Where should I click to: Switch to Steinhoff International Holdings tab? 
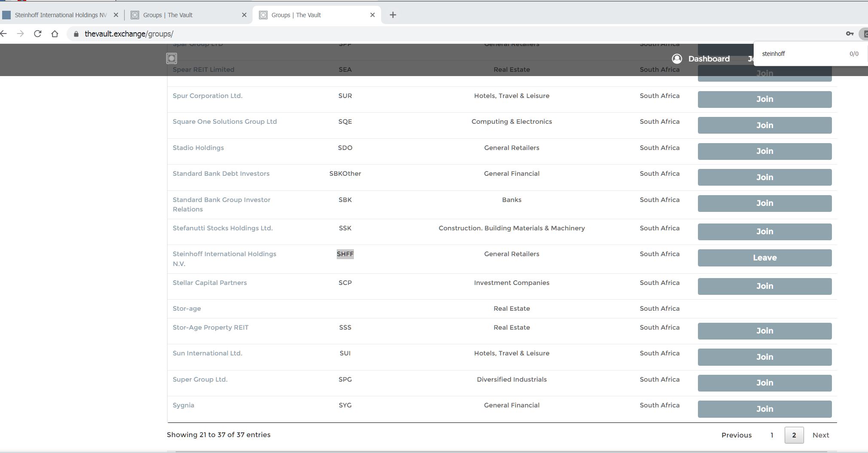(60, 15)
